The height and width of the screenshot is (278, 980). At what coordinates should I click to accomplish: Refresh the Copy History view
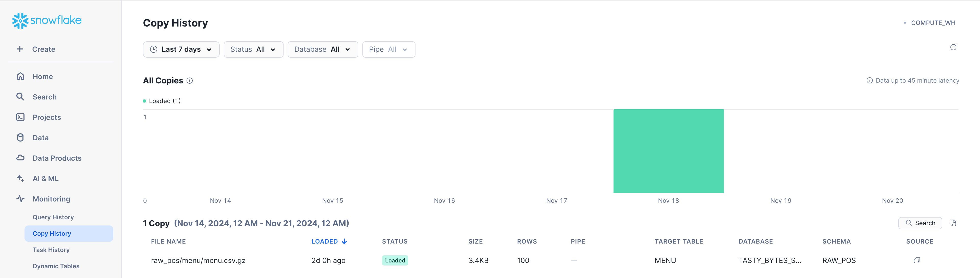click(x=953, y=47)
